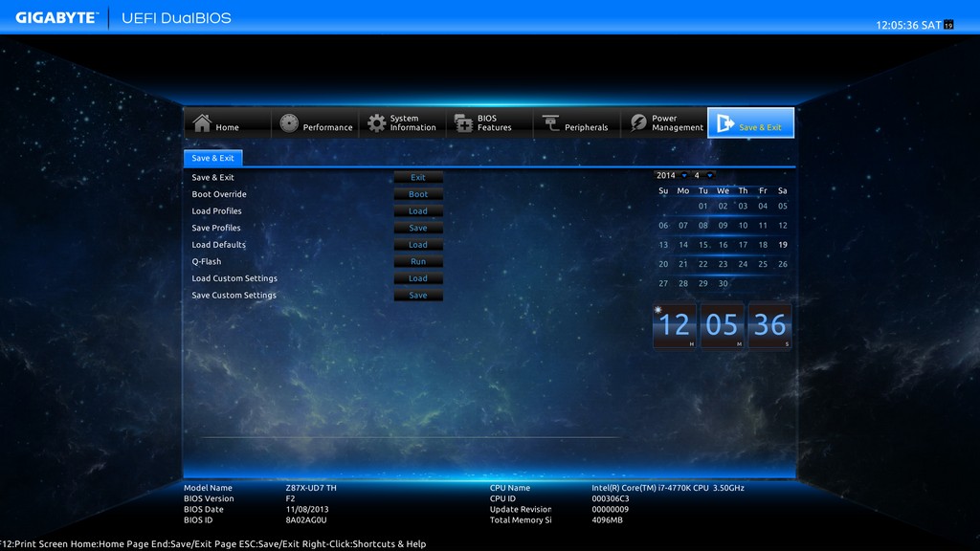Viewport: 980px width, 551px height.
Task: Open the Performance menu label
Action: tap(327, 127)
